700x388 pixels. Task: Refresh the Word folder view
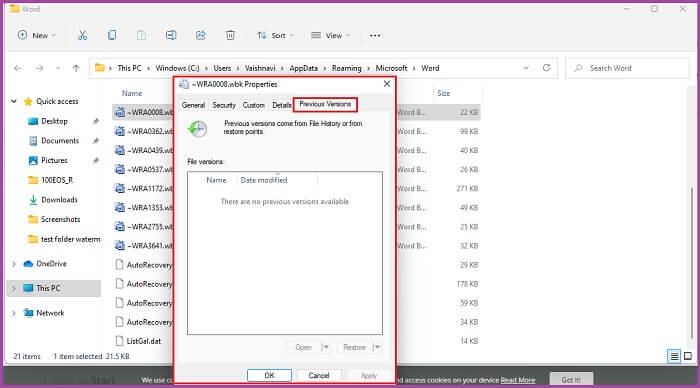[546, 68]
